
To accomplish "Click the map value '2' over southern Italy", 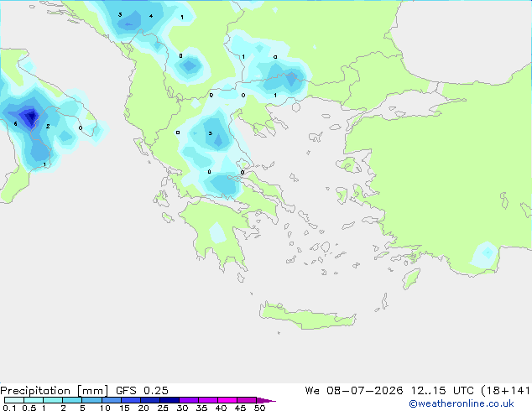I will (48, 126).
